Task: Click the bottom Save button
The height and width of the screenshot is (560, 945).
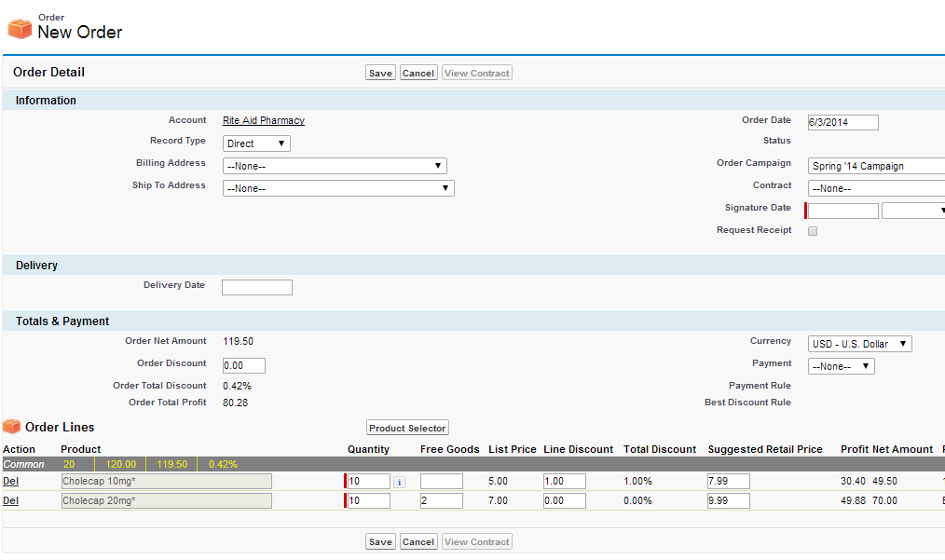Action: tap(380, 541)
